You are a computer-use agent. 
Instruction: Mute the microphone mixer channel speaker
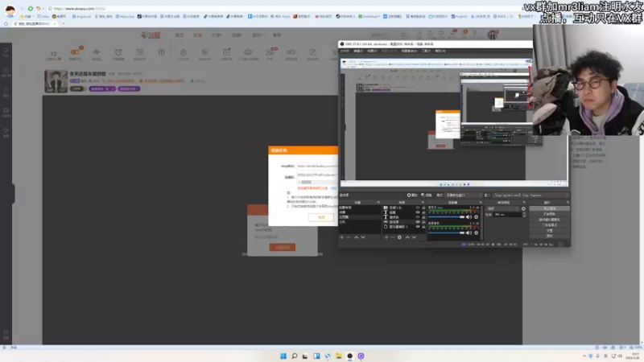tap(469, 216)
